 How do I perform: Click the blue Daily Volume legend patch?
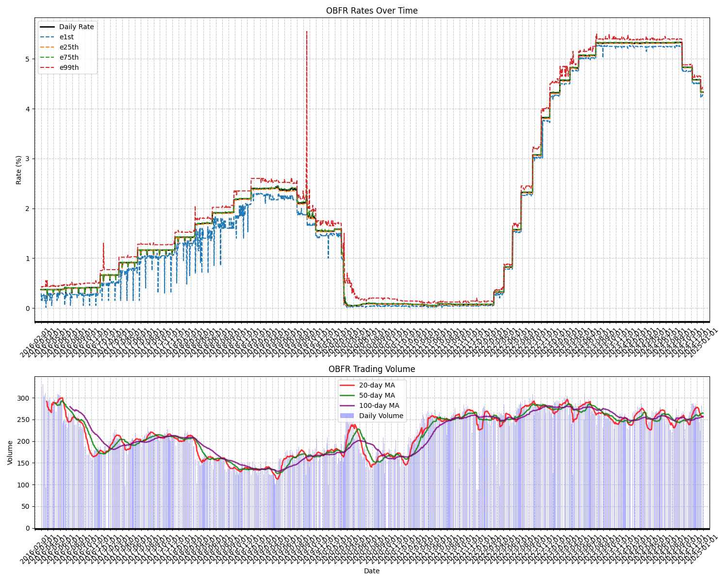[x=347, y=416]
